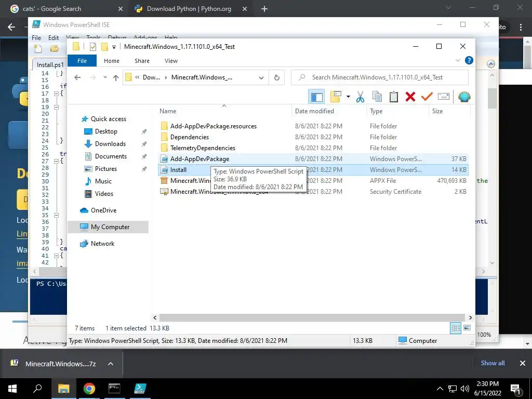Switch to large icons view
This screenshot has height=399, width=532.
(467, 328)
